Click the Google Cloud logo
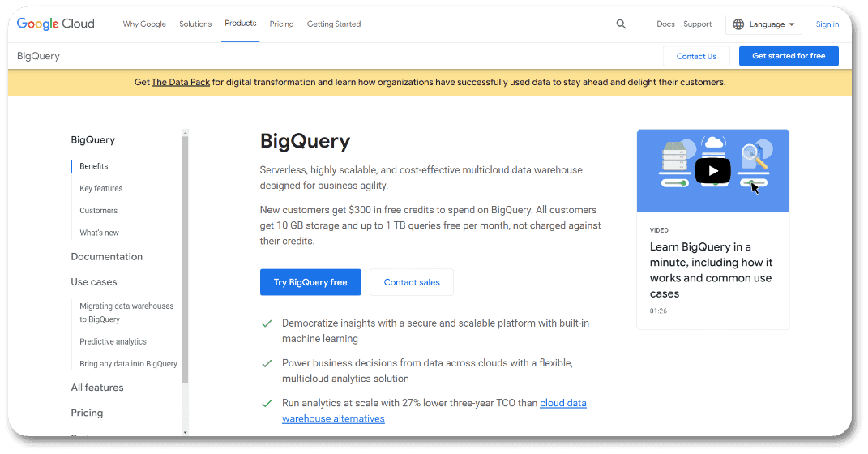This screenshot has width=868, height=454. (x=55, y=24)
